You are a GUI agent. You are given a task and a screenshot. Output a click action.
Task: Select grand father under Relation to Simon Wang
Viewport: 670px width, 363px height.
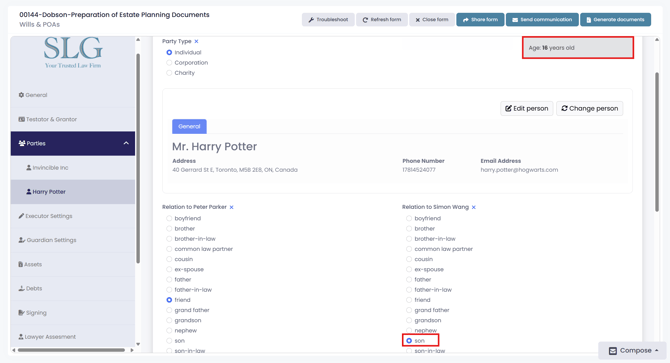[409, 310]
